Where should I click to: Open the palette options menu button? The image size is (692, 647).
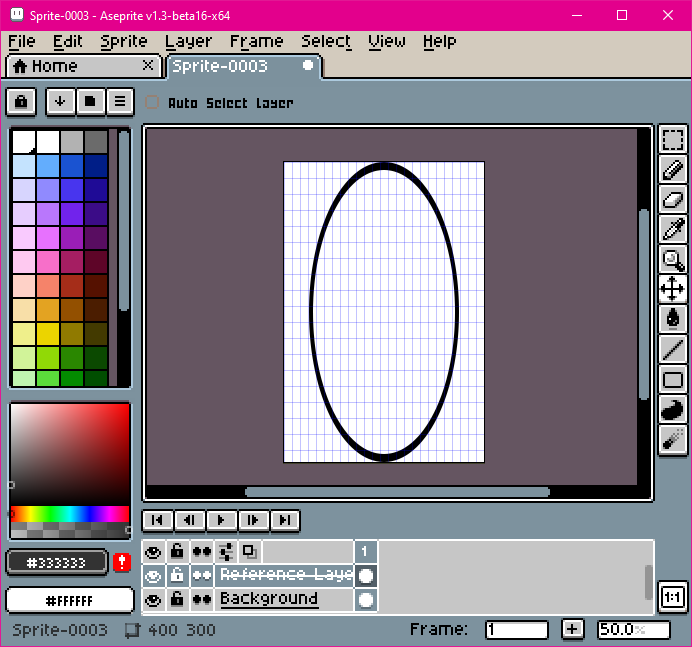pos(120,102)
